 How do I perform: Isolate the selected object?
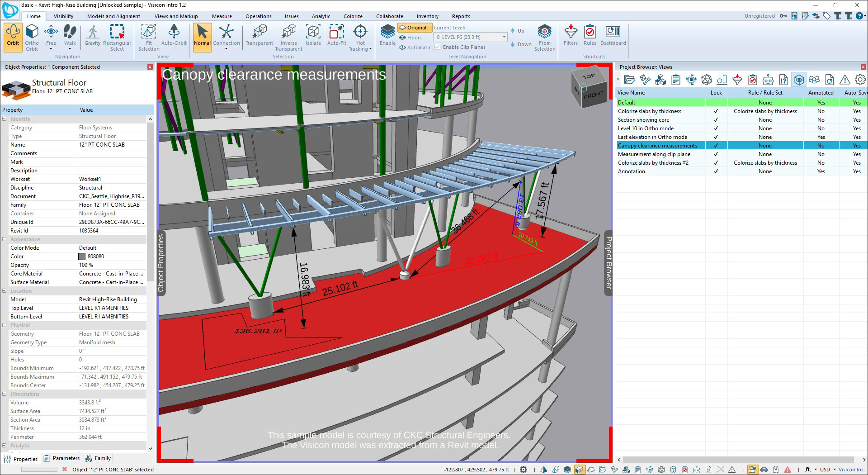[x=313, y=35]
